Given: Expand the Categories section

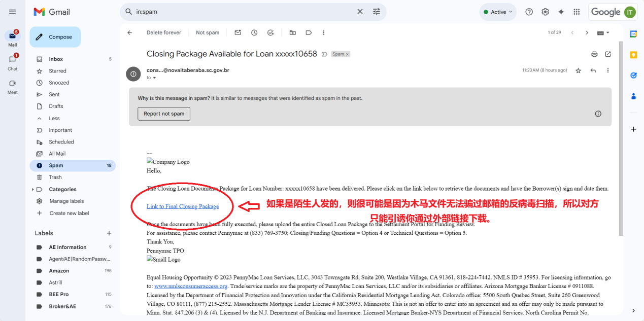Looking at the screenshot, I should click(33, 189).
